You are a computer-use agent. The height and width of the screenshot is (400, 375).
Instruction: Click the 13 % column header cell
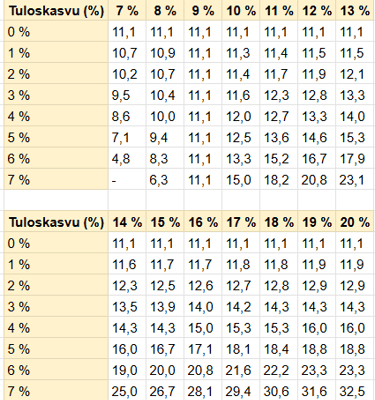[x=355, y=10]
